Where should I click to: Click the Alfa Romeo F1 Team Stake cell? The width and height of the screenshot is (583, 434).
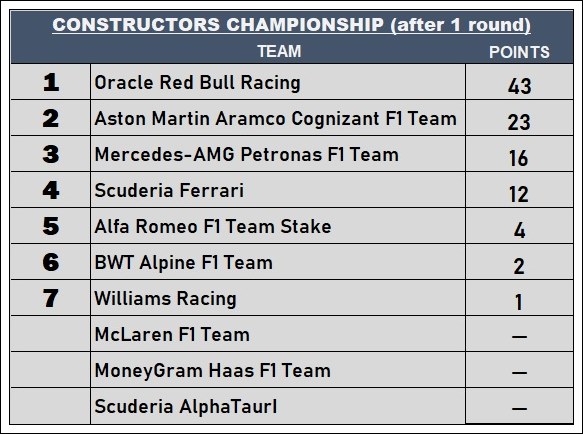coord(278,226)
